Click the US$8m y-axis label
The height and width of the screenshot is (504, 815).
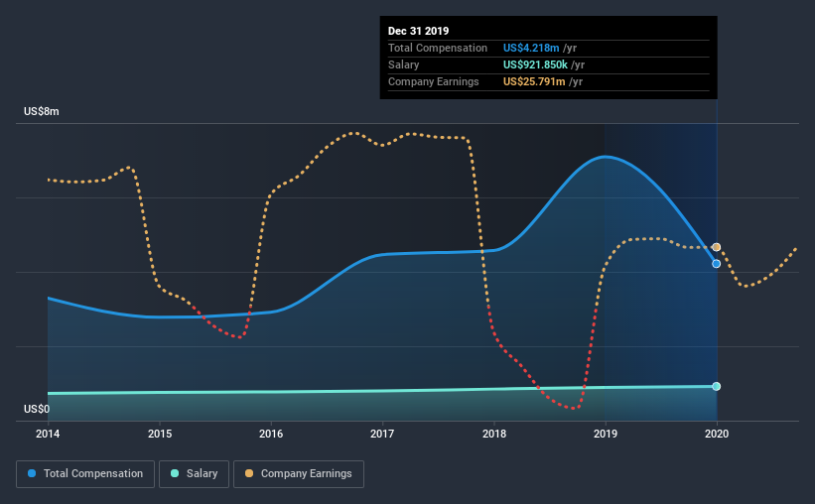(x=41, y=112)
